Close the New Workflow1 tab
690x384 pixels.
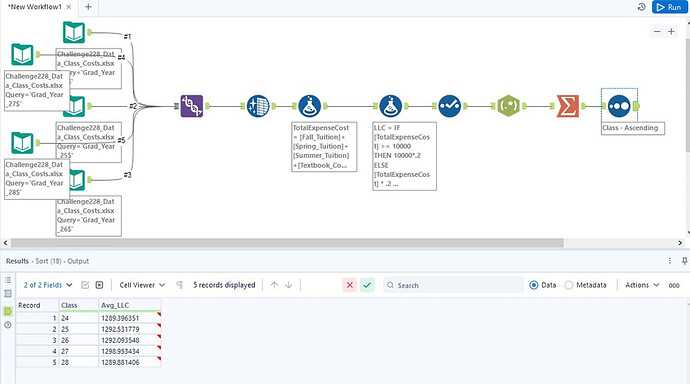[x=69, y=7]
